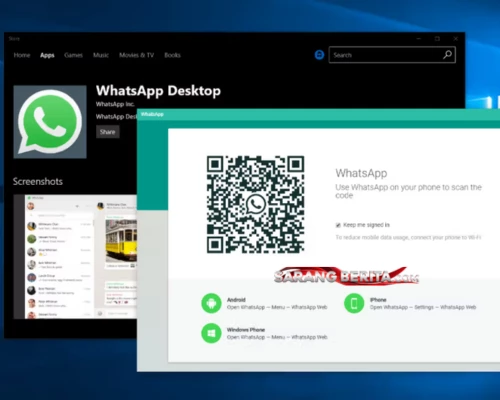Click the Windows Phone logo icon
This screenshot has width=500, height=400.
[x=211, y=333]
